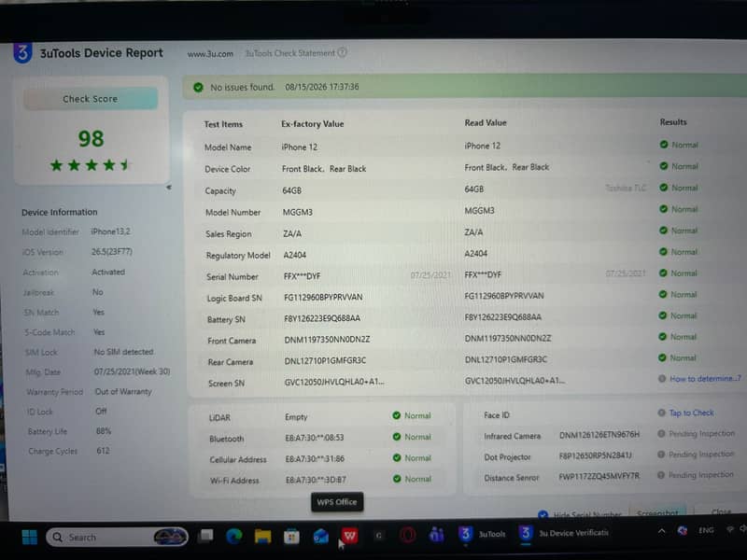Click the Normal check icon for Wi-Fi Address
The image size is (747, 560).
pos(397,479)
